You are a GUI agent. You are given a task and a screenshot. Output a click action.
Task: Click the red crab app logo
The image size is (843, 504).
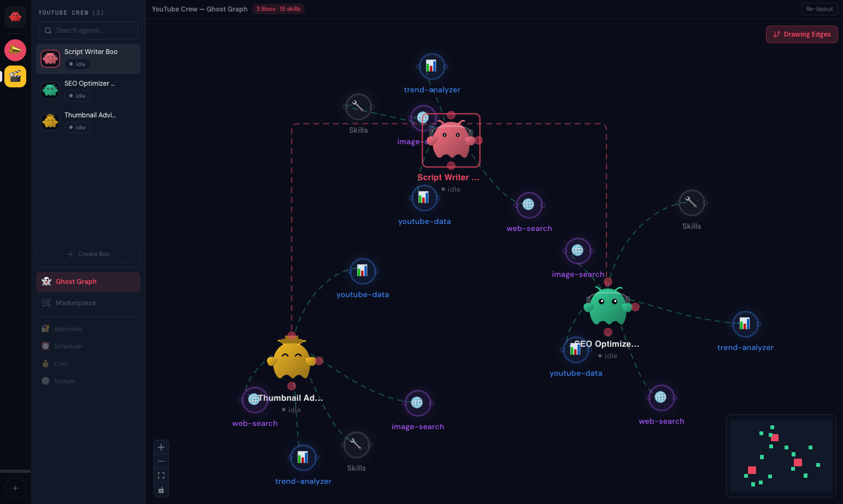(x=15, y=17)
